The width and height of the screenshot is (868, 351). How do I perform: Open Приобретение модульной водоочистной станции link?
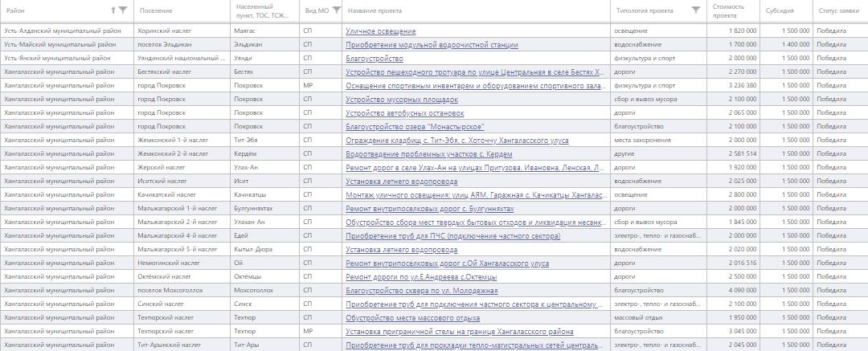click(x=432, y=45)
